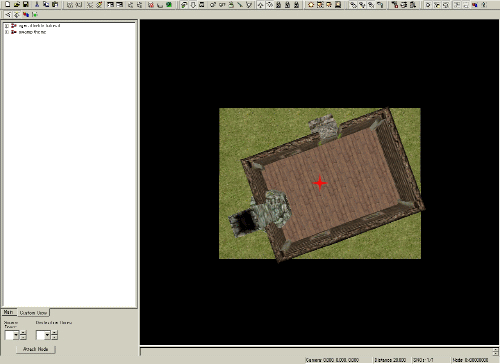Expand the second tree node in the left panel
This screenshot has width=500, height=364.
point(6,32)
